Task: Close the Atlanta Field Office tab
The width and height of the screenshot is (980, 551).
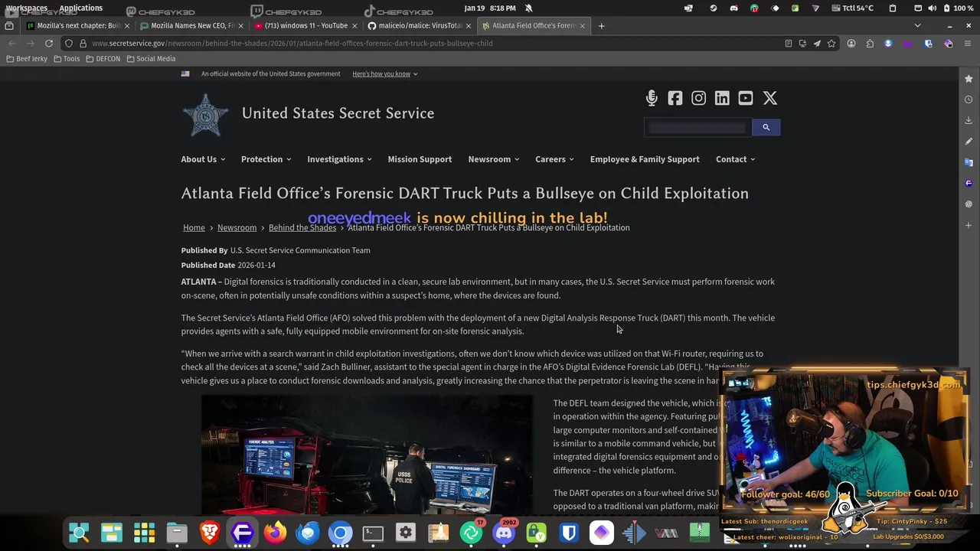Action: (x=582, y=25)
